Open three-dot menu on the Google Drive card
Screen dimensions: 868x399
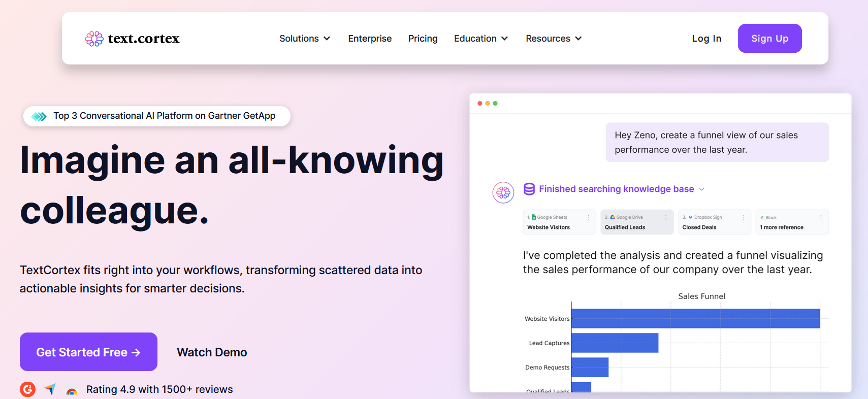point(666,217)
